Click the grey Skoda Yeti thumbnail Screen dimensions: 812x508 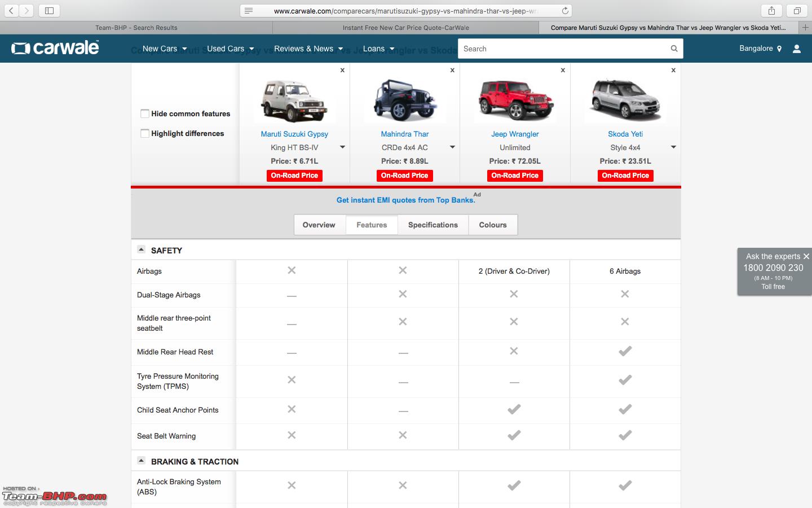(625, 100)
